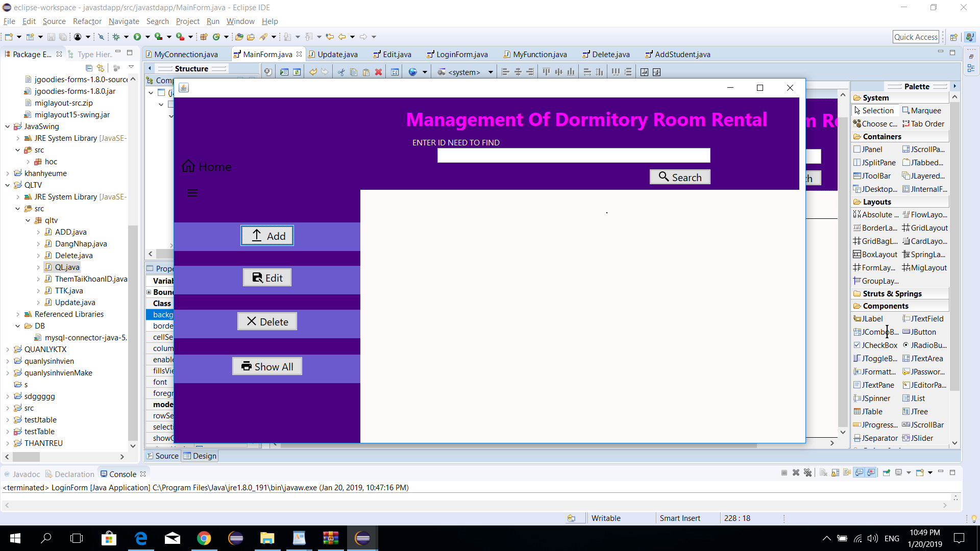Click the Run (green play) toolbar icon
Image resolution: width=980 pixels, height=551 pixels.
pyautogui.click(x=137, y=37)
